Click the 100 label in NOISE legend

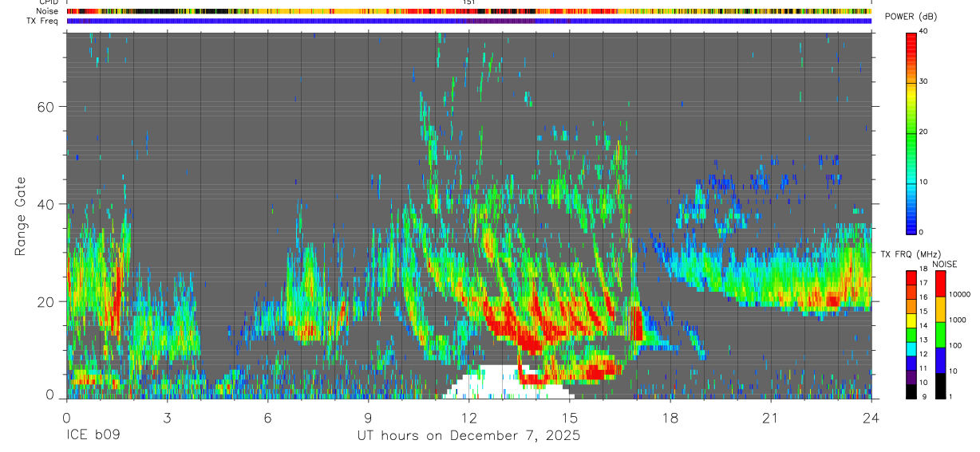coord(955,345)
